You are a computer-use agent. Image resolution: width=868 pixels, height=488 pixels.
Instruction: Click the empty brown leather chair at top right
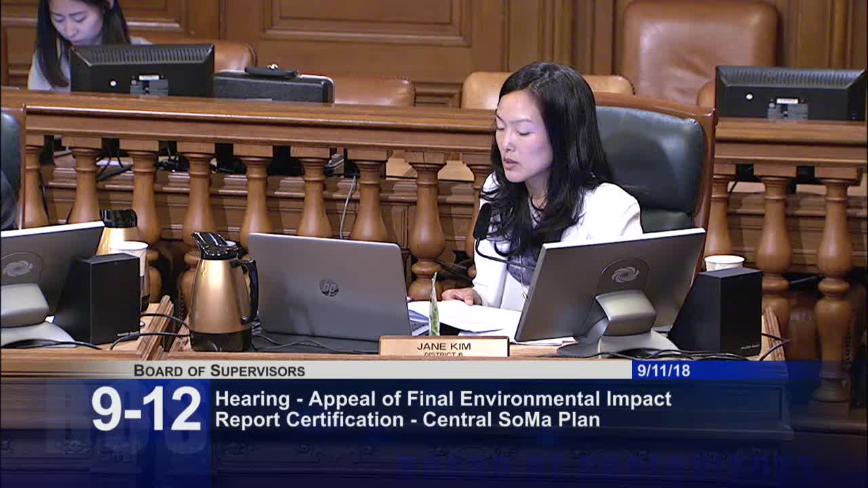pyautogui.click(x=698, y=49)
